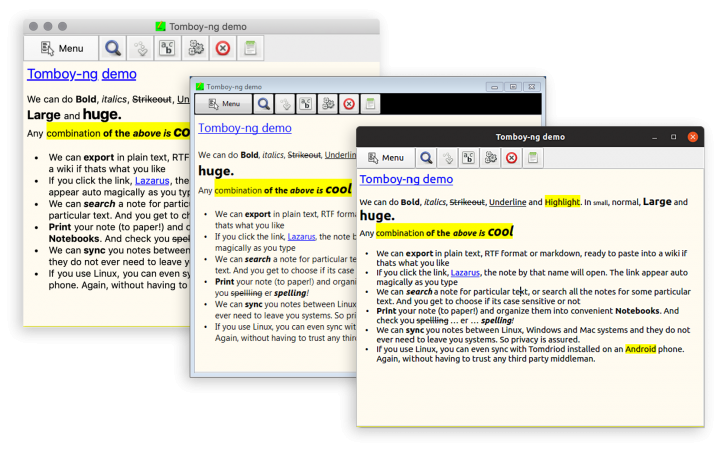This screenshot has width=728, height=455.
Task: Click the word 'Underline' in the Linux window
Action: (507, 202)
